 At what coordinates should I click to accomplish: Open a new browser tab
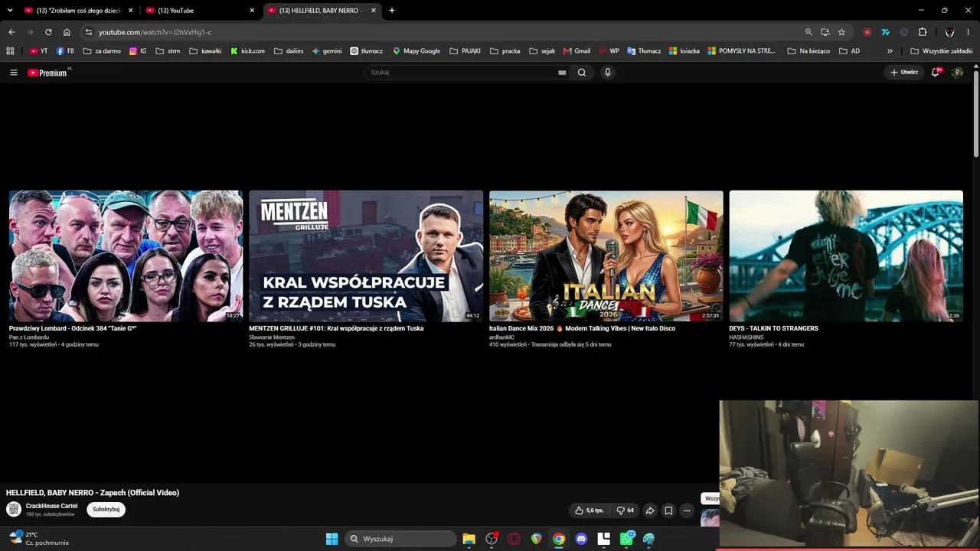pos(392,11)
